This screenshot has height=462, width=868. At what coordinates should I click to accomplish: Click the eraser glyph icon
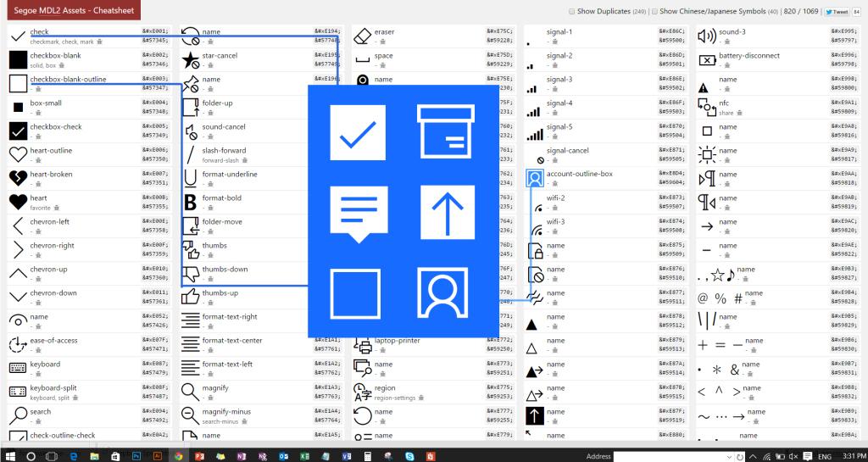tap(362, 36)
